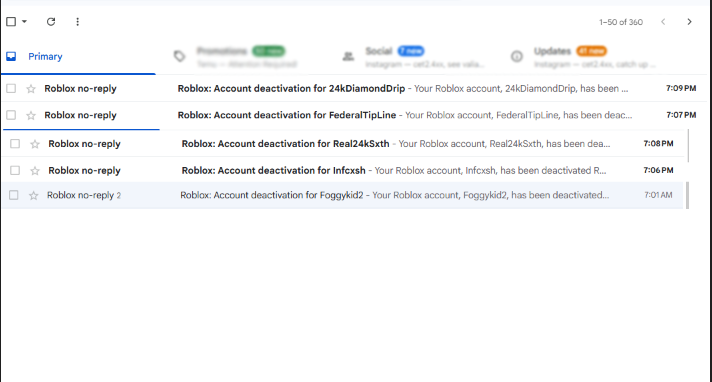
Task: Expand the select dropdown arrow
Action: (25, 21)
